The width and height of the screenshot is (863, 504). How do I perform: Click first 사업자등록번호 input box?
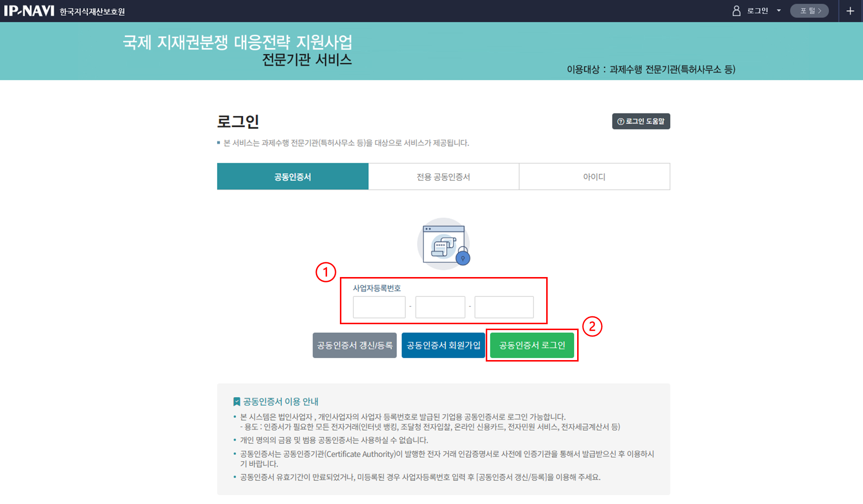click(x=379, y=307)
